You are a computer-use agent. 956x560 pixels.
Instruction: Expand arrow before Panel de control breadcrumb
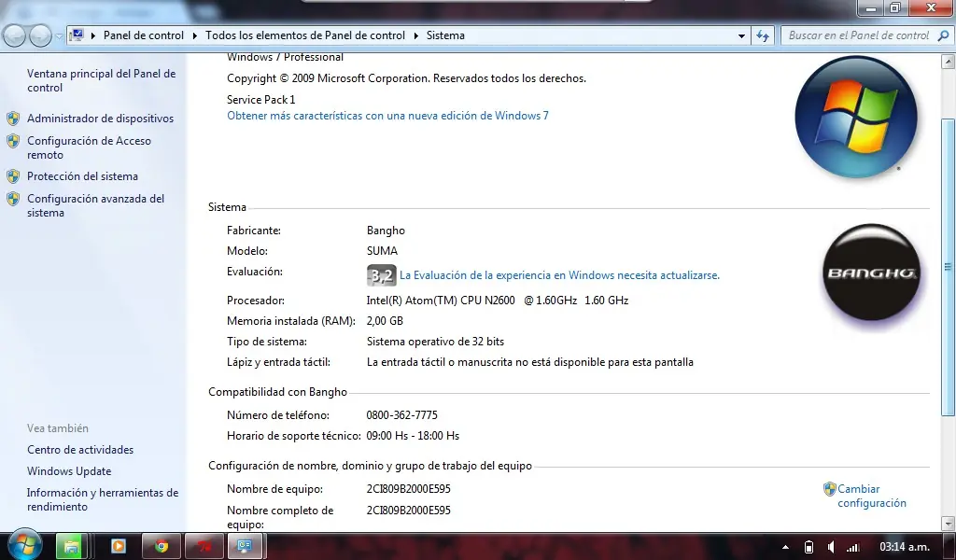93,36
